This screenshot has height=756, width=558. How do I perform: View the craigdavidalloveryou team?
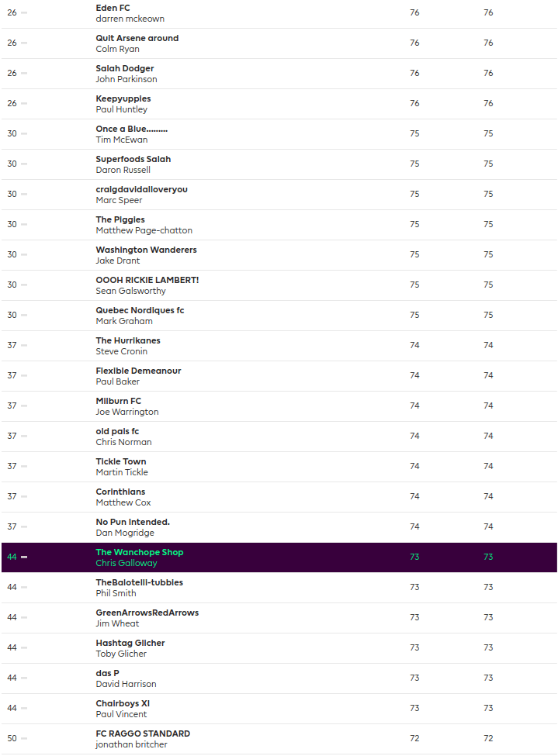click(x=141, y=189)
